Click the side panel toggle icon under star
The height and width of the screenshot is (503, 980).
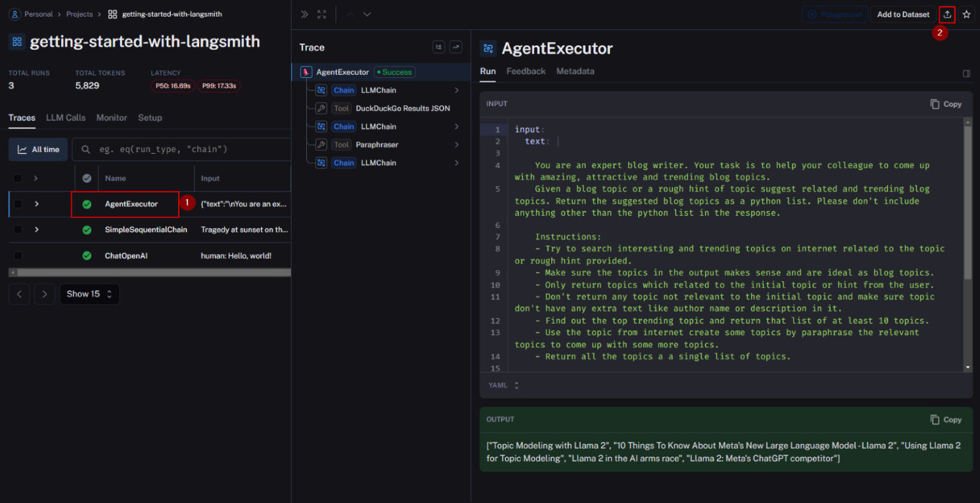click(x=967, y=73)
